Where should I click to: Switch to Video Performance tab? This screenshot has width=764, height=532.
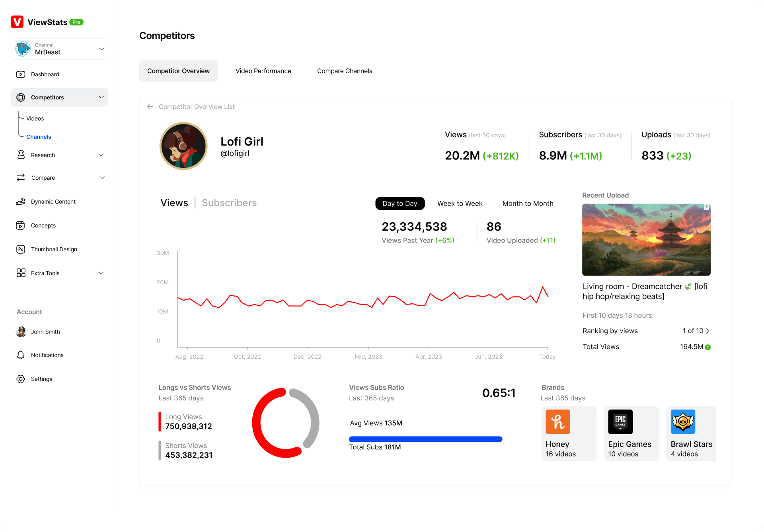point(263,71)
